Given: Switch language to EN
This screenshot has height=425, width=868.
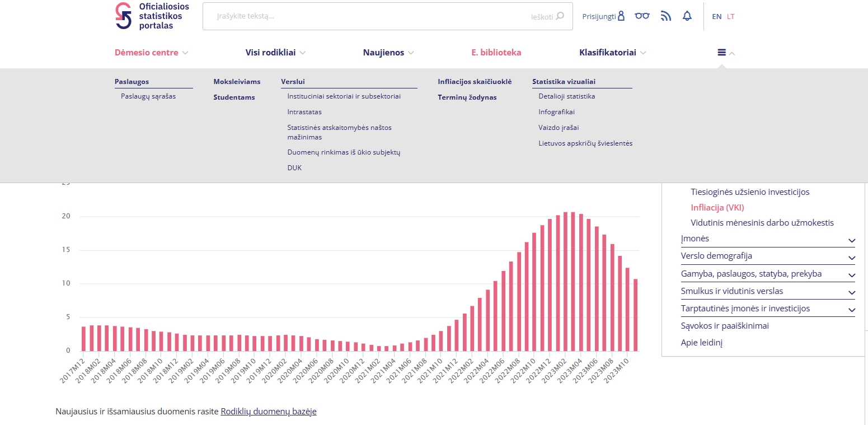Looking at the screenshot, I should coord(716,17).
